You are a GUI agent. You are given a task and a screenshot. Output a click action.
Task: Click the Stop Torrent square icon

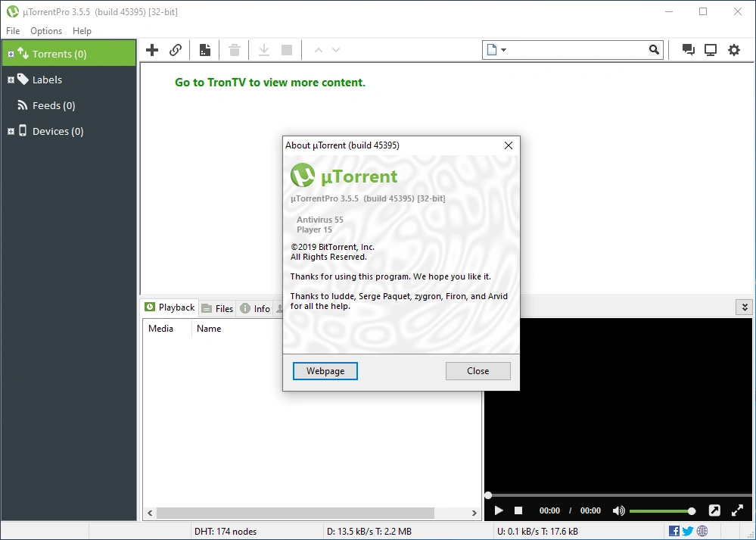287,50
